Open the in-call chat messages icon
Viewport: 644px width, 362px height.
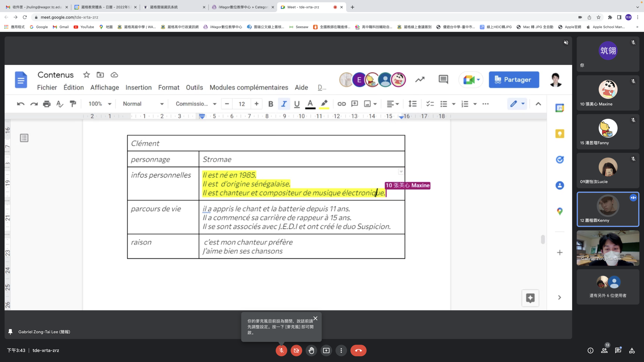(618, 350)
